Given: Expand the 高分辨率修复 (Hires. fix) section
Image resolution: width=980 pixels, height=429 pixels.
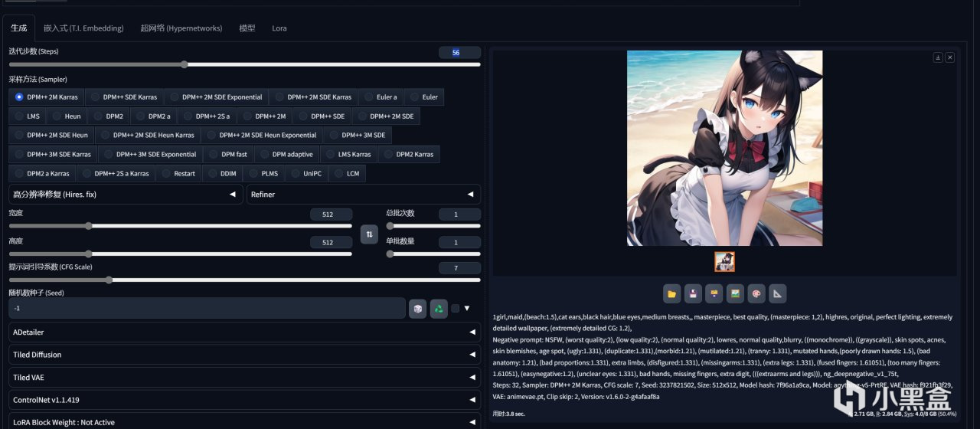Looking at the screenshot, I should coord(126,195).
